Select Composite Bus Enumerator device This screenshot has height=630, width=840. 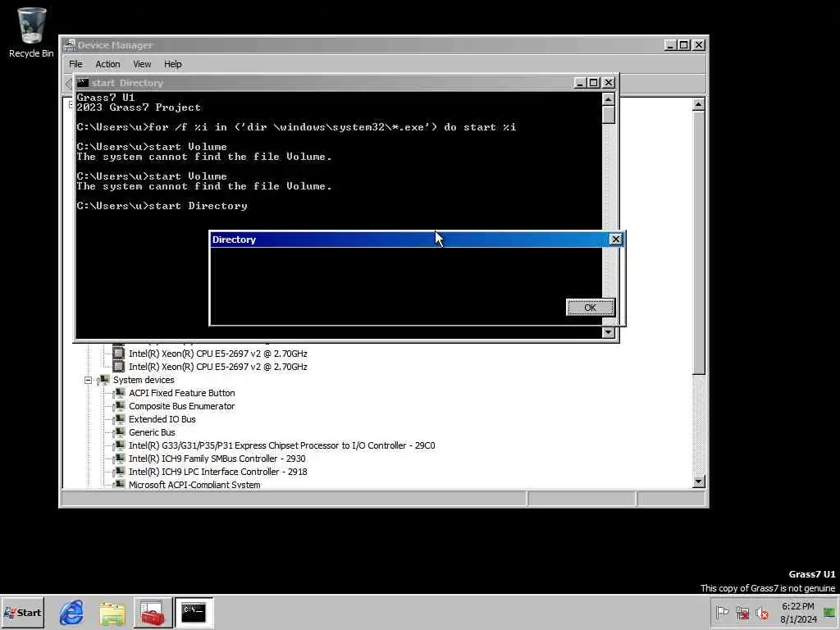click(181, 406)
